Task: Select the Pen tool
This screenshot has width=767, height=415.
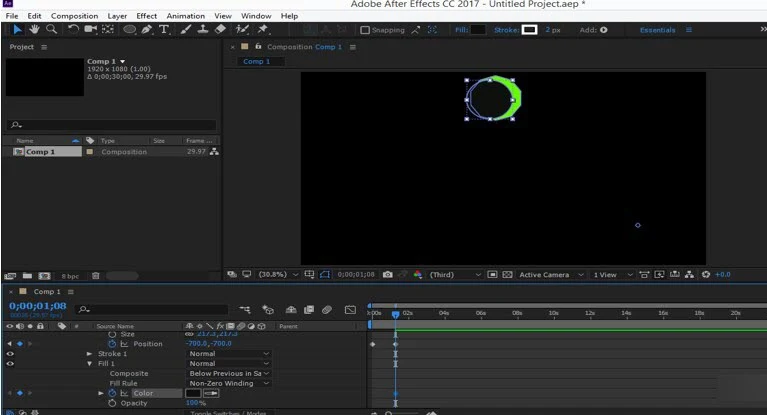Action: coord(147,29)
